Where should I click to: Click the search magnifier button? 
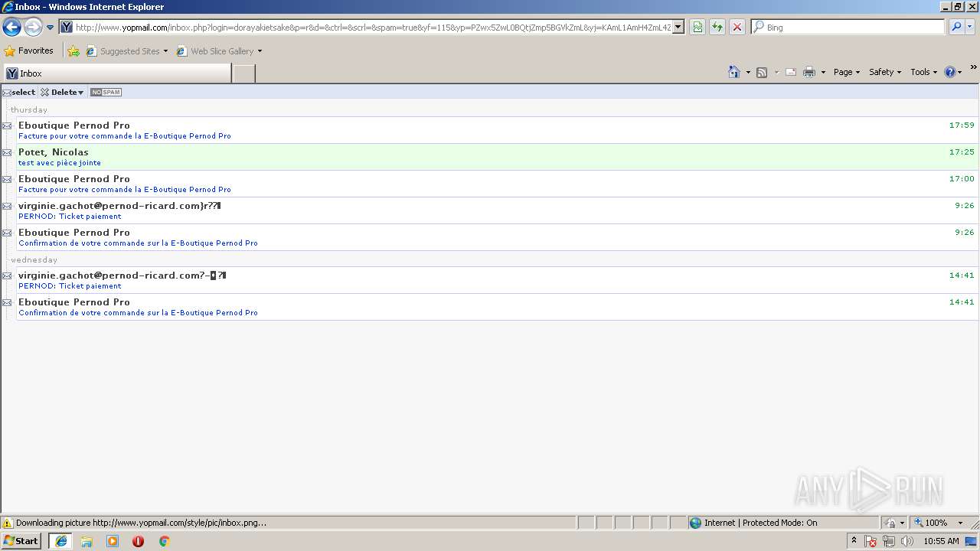point(955,28)
